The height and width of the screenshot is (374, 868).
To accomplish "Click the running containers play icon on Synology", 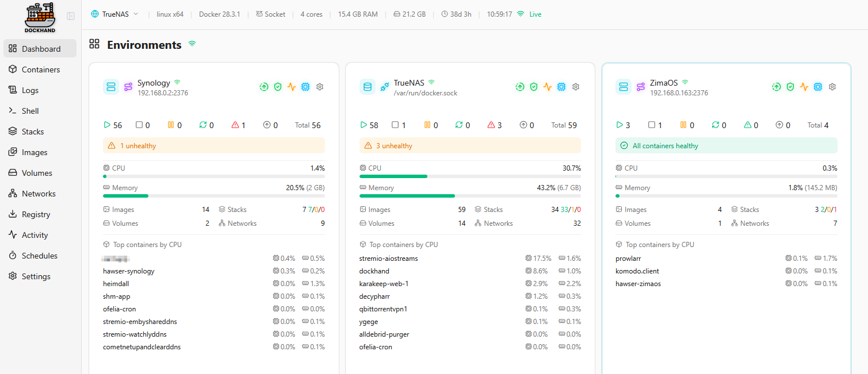I will [x=106, y=125].
